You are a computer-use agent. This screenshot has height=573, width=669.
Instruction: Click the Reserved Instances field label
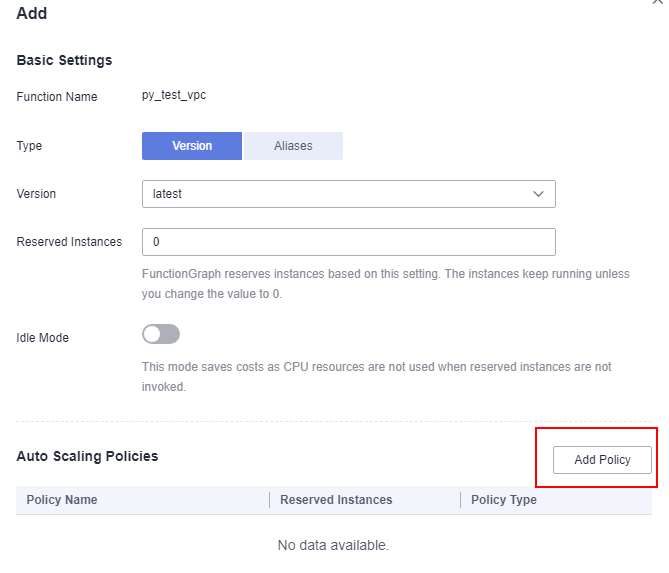[x=69, y=241]
